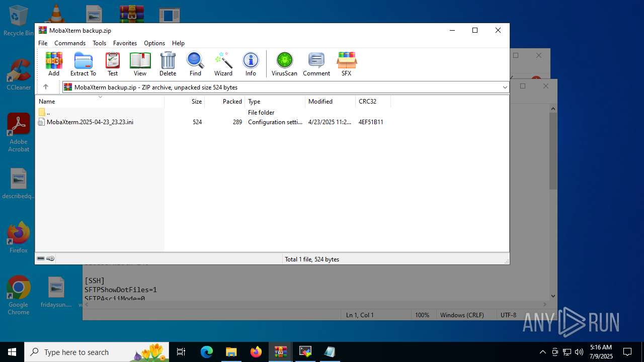Open the Windows Start menu
The image size is (644, 362).
click(12, 352)
